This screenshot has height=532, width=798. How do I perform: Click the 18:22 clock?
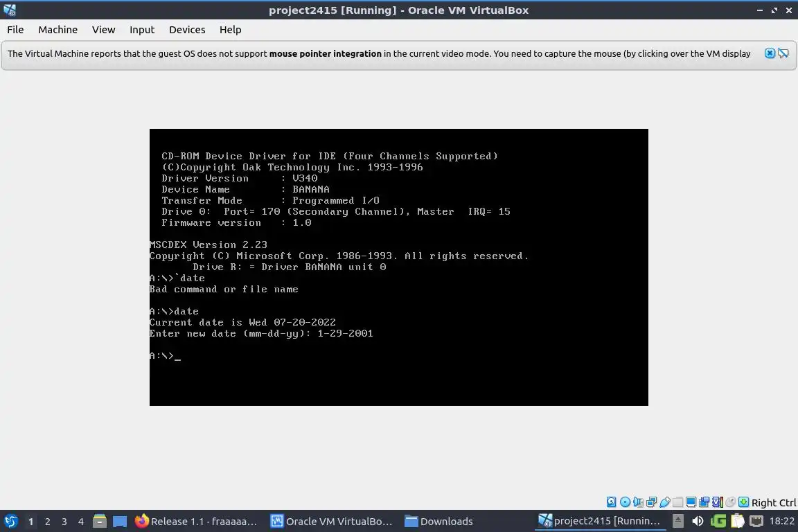[781, 521]
